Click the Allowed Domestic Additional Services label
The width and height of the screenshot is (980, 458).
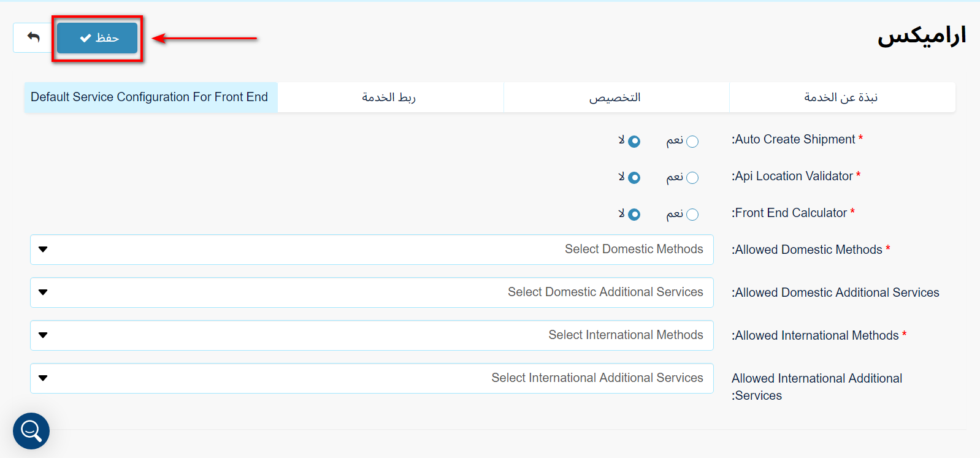pyautogui.click(x=835, y=293)
